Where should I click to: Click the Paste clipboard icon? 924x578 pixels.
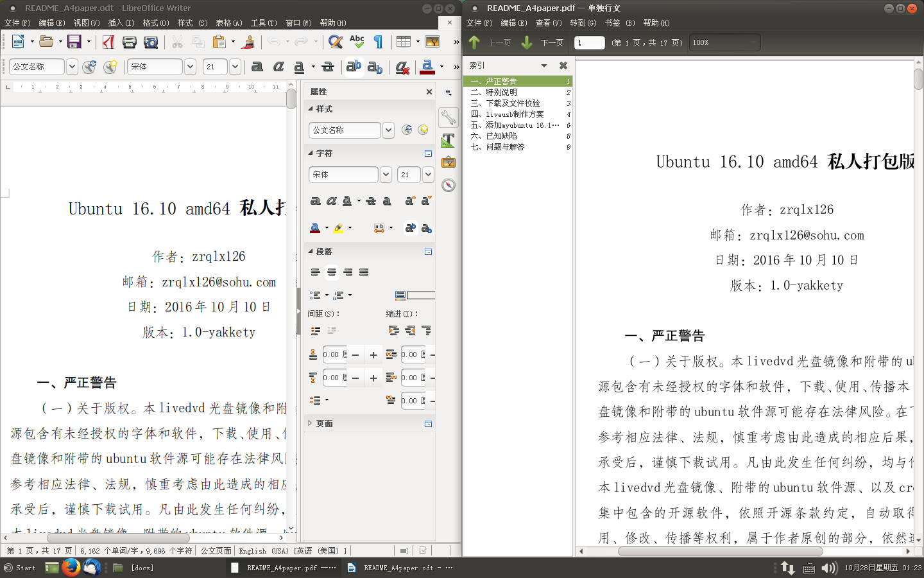click(219, 42)
